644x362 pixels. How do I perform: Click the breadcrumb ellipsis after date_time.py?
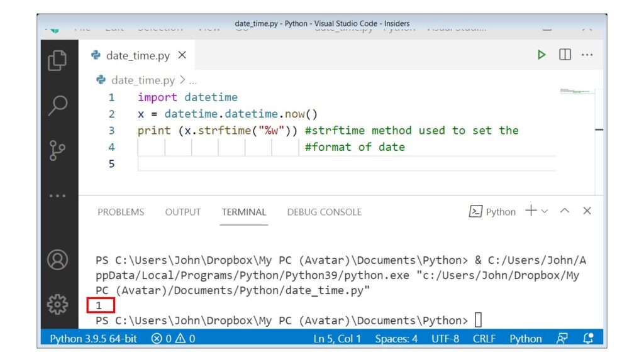192,81
